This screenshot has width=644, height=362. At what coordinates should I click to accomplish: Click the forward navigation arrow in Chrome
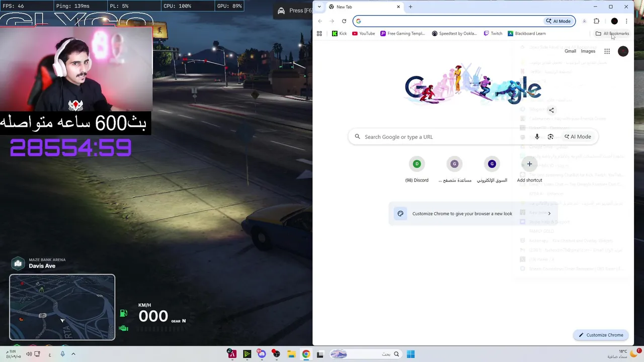(332, 21)
